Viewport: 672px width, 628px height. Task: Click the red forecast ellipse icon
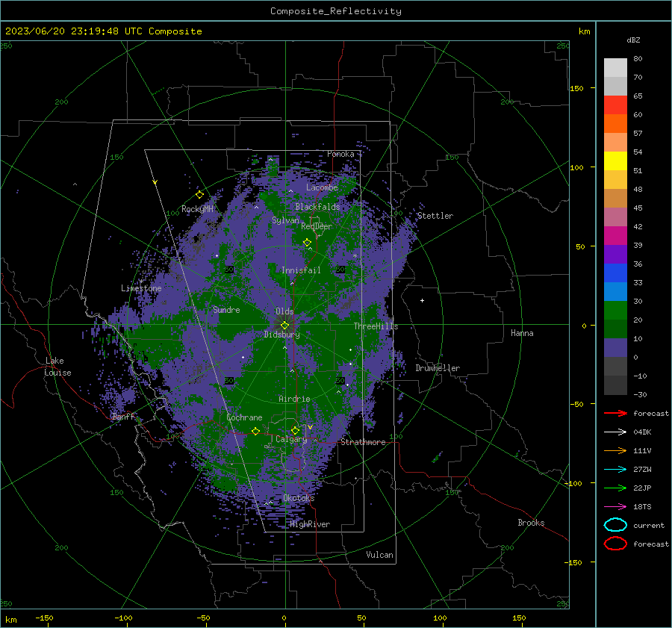coord(615,544)
